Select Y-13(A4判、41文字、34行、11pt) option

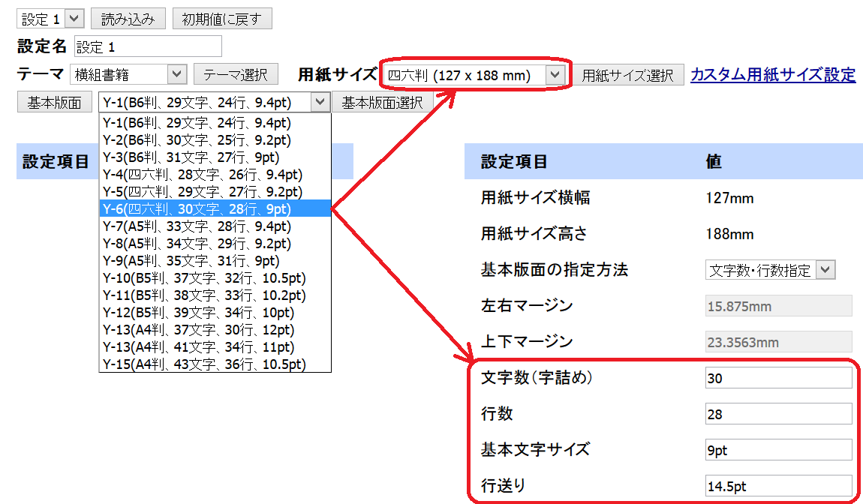[x=215, y=346]
